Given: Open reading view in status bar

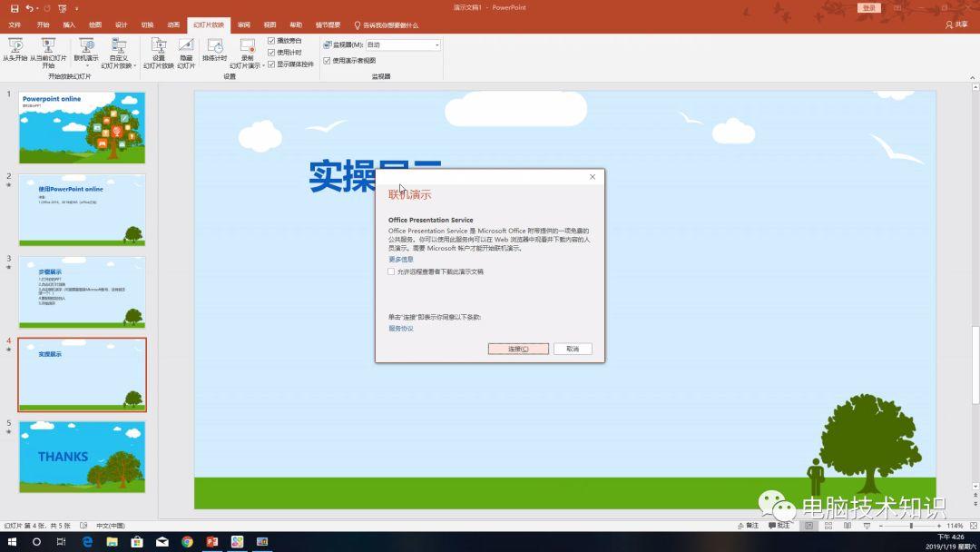Looking at the screenshot, I should click(x=847, y=526).
